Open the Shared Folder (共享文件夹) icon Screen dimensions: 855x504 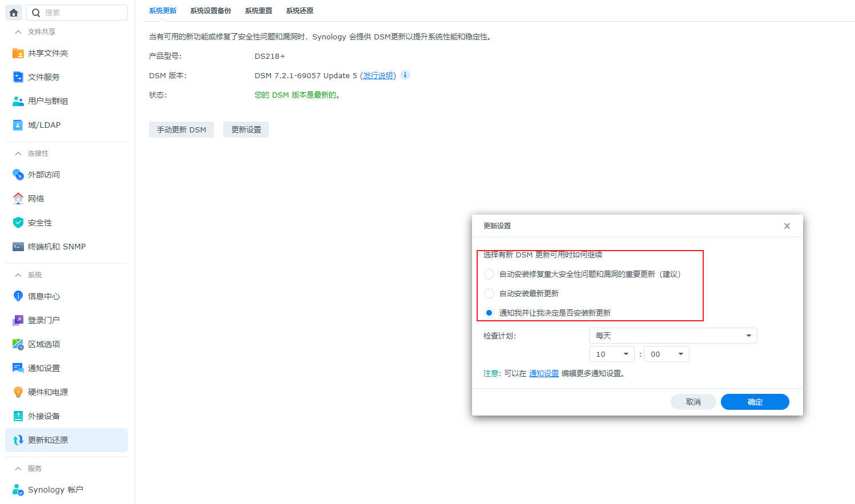18,53
